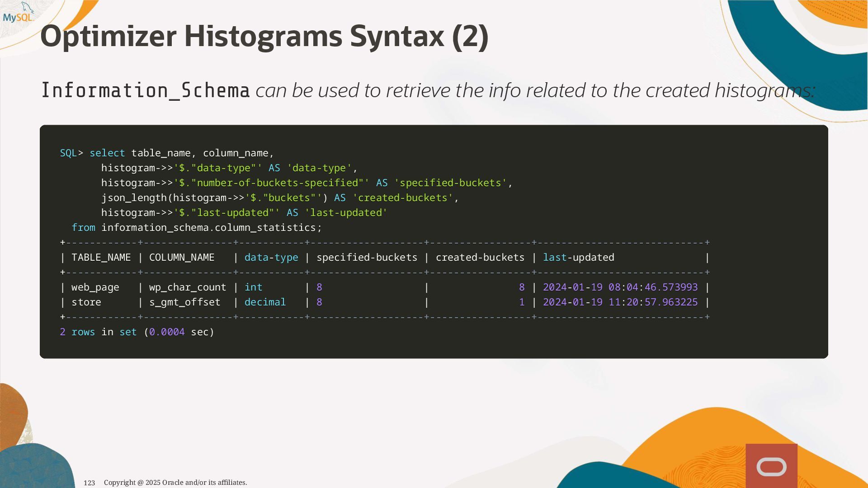Click the slide title Optimizer Histograms Syntax (2)
Screen dimensions: 868x488
coord(264,36)
